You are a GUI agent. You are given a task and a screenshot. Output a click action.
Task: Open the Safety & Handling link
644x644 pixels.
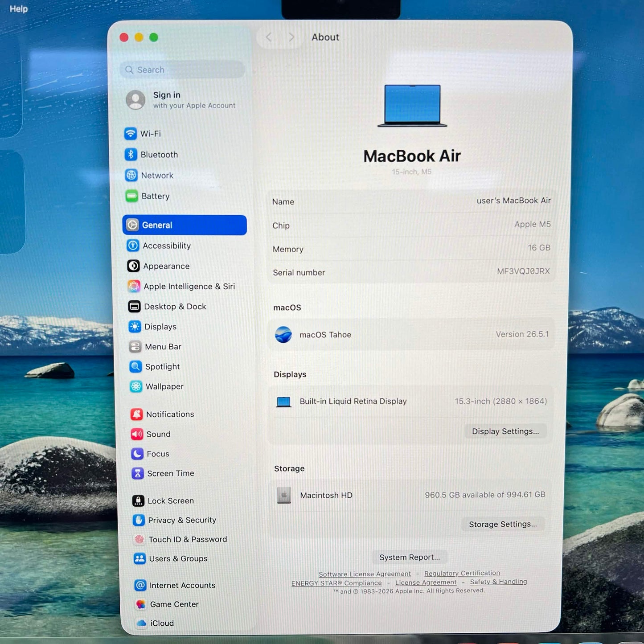tap(498, 582)
